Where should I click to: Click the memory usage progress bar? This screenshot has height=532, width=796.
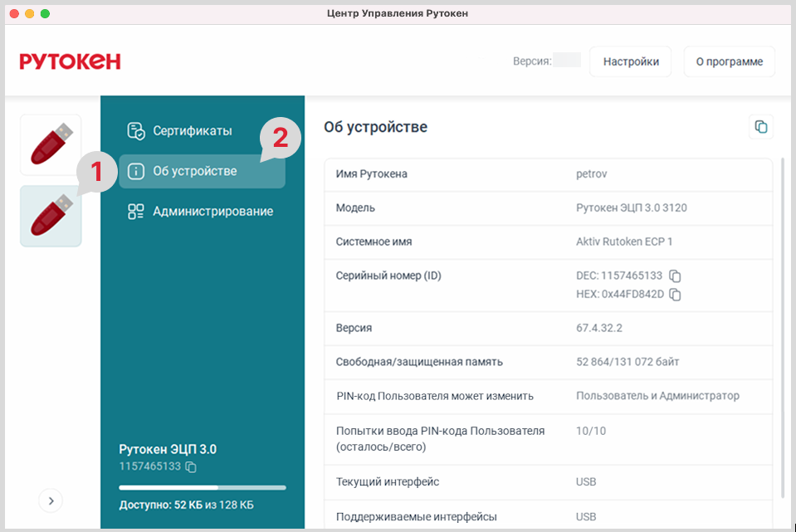pos(202,487)
